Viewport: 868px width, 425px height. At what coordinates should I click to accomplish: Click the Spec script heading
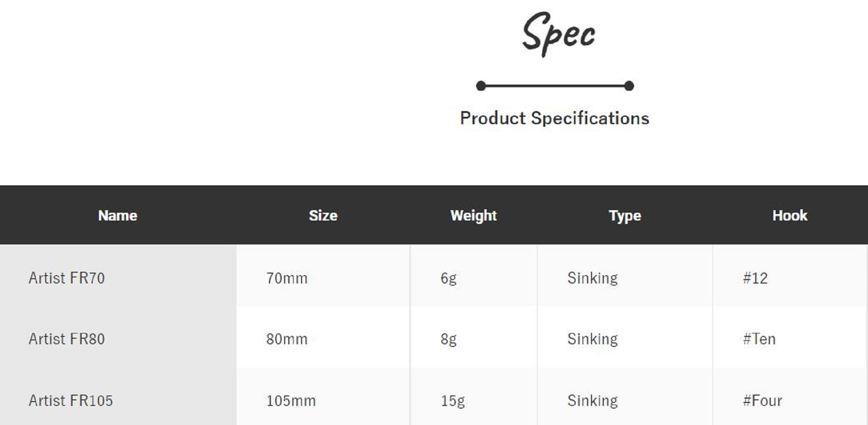(x=558, y=33)
